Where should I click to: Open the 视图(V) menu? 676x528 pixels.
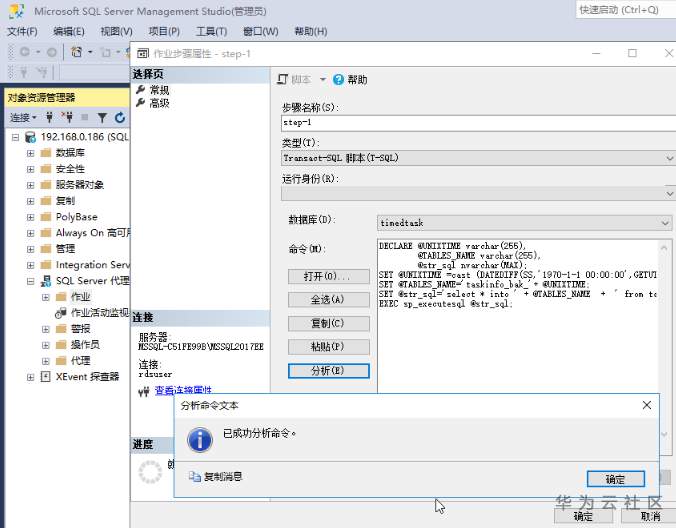point(116,31)
